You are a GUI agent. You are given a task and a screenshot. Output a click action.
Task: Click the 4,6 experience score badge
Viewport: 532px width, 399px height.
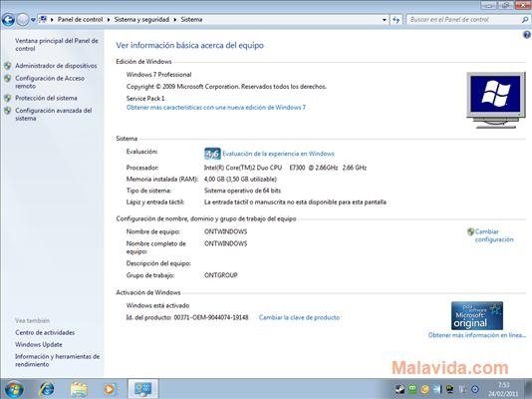[212, 154]
